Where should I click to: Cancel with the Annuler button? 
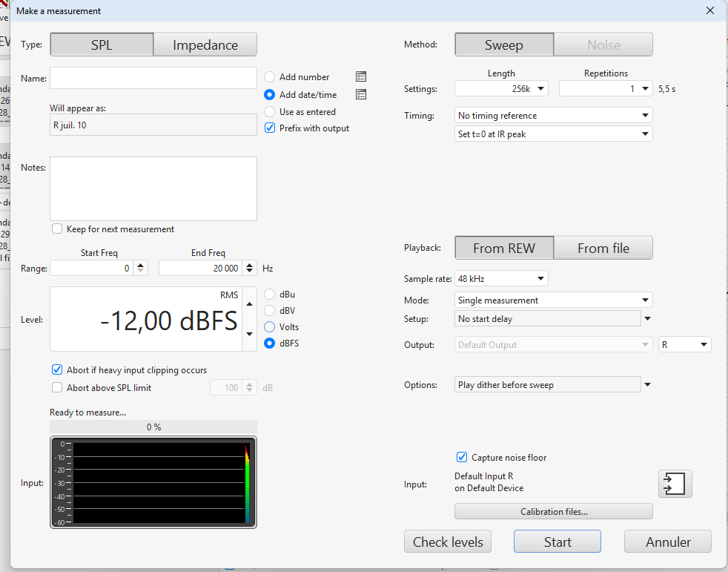pos(668,542)
